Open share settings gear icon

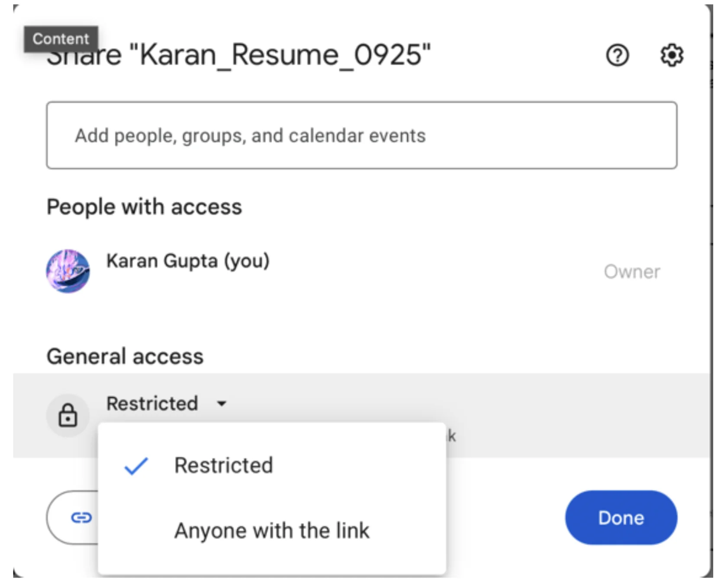coord(671,55)
